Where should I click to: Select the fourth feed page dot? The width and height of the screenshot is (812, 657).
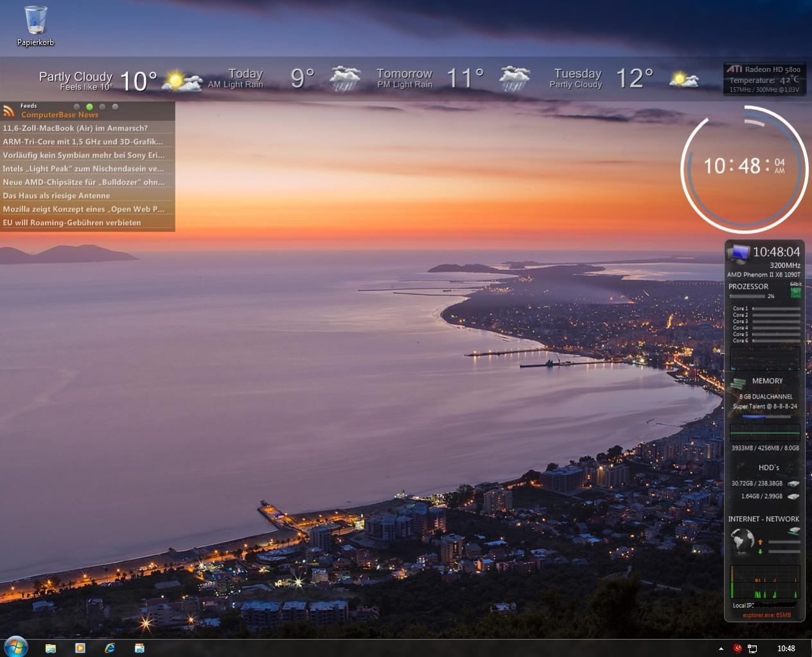(x=115, y=107)
